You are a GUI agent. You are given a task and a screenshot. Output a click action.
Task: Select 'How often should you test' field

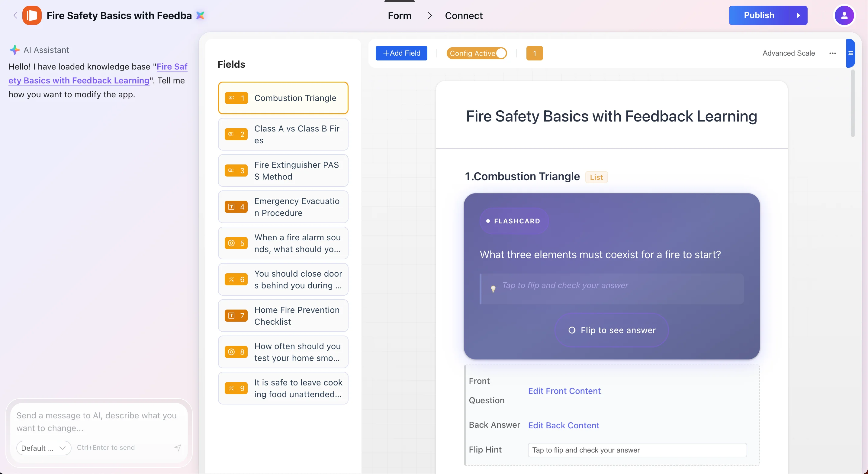point(283,352)
